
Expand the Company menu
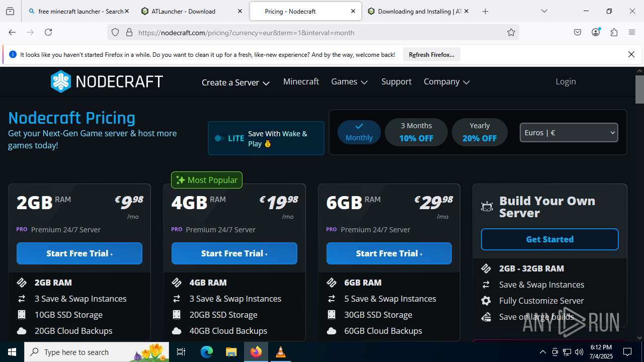[x=447, y=81]
